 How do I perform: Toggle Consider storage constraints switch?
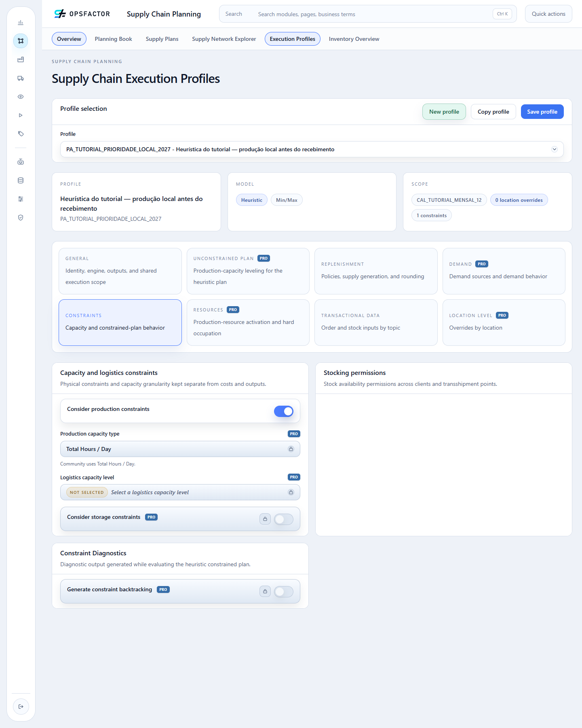pyautogui.click(x=284, y=519)
